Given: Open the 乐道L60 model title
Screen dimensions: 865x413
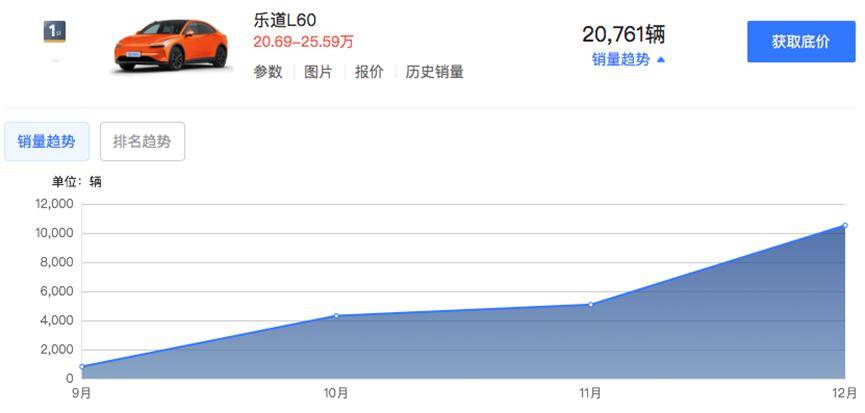Looking at the screenshot, I should coord(286,20).
